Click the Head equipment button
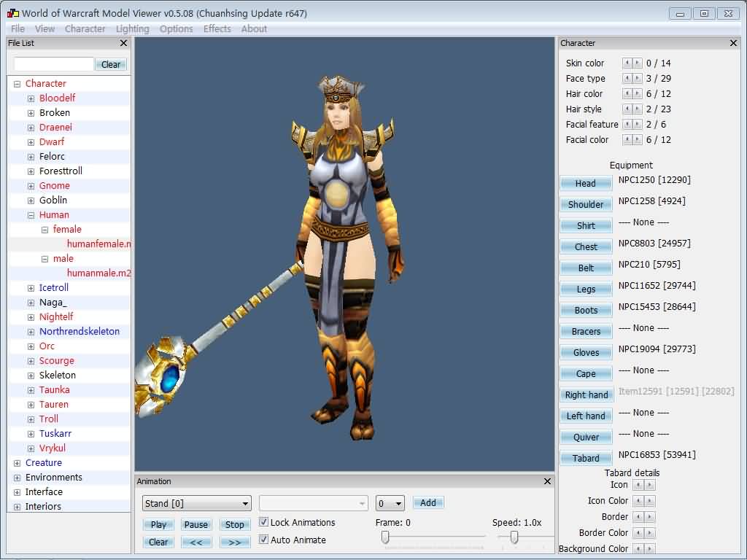Viewport: 747px width, 560px height. pos(585,184)
